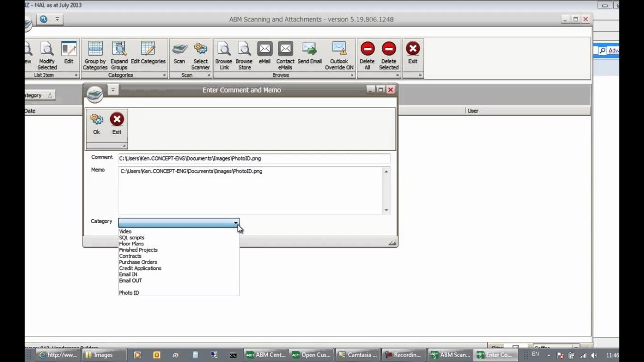This screenshot has height=362, width=644.
Task: Select Email OUT category
Action: (x=131, y=281)
